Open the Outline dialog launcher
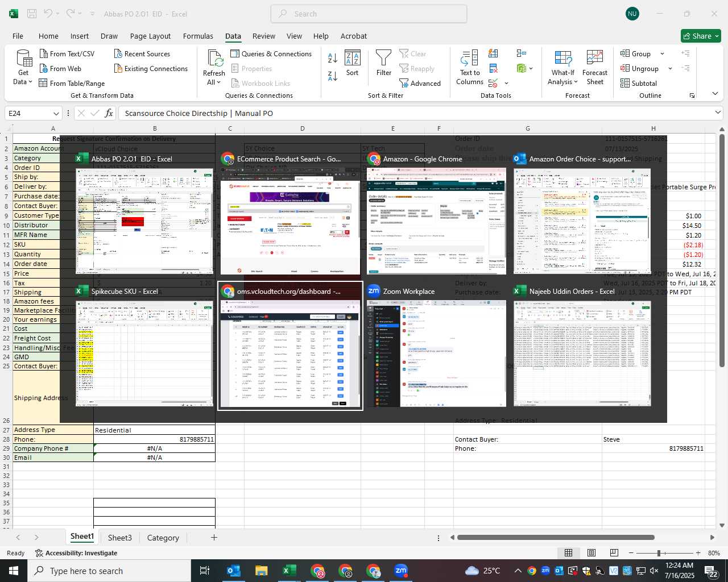 click(x=692, y=95)
